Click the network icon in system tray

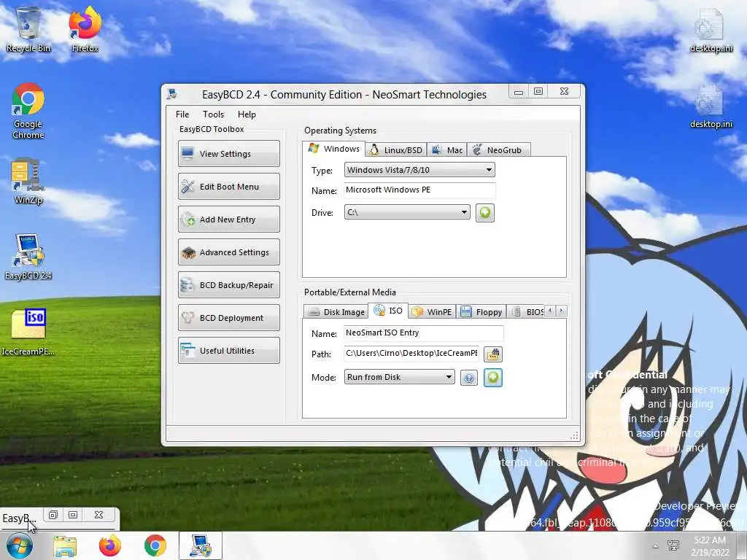(673, 545)
